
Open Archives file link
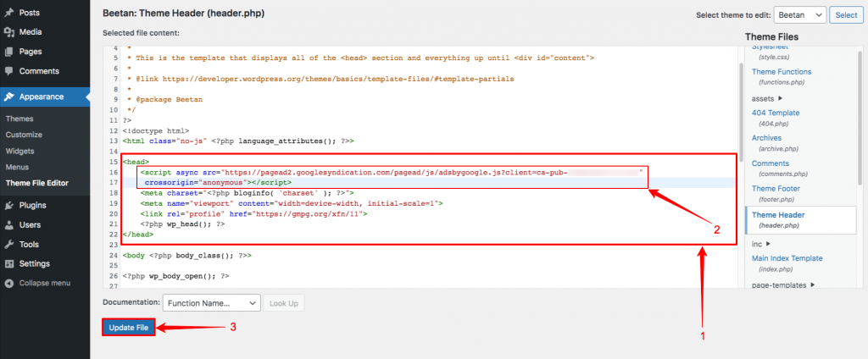tap(766, 138)
